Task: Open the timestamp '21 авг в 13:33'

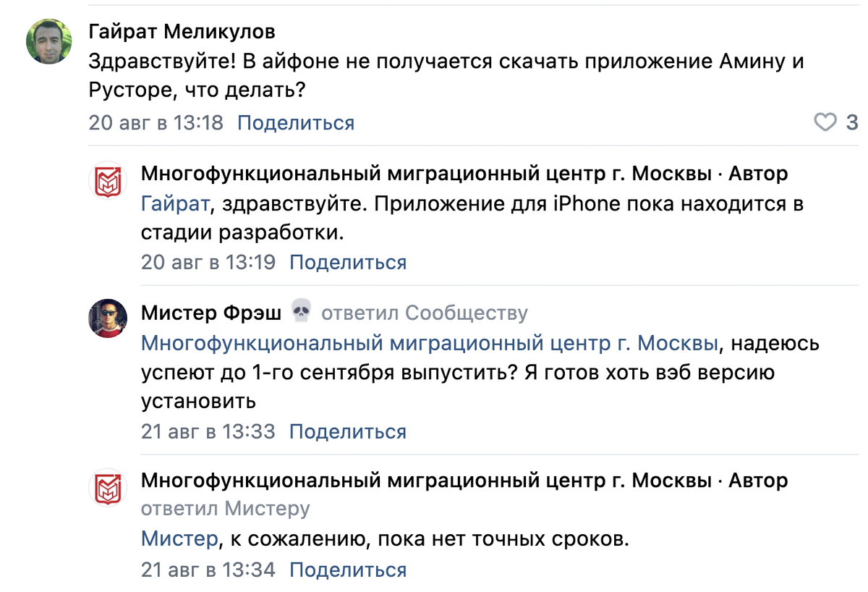Action: point(208,432)
